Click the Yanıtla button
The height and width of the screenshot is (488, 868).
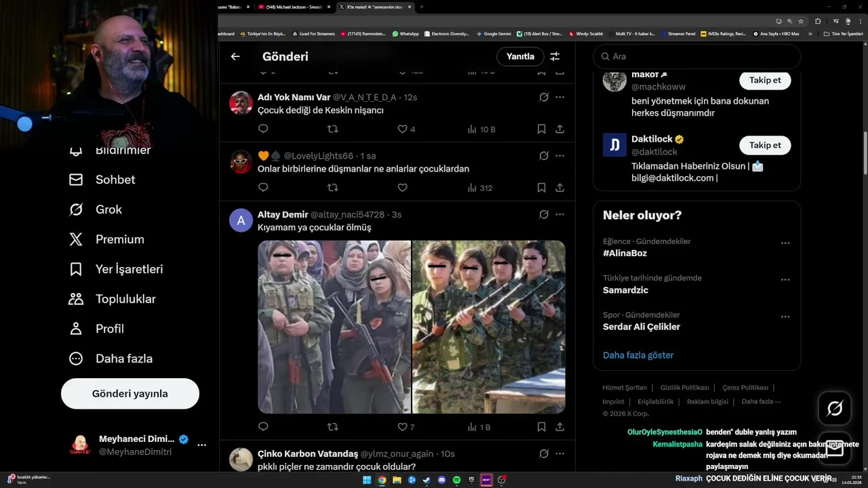[x=520, y=56]
